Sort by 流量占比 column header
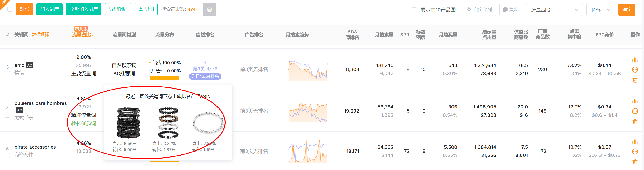The image size is (644, 170). pos(83,35)
